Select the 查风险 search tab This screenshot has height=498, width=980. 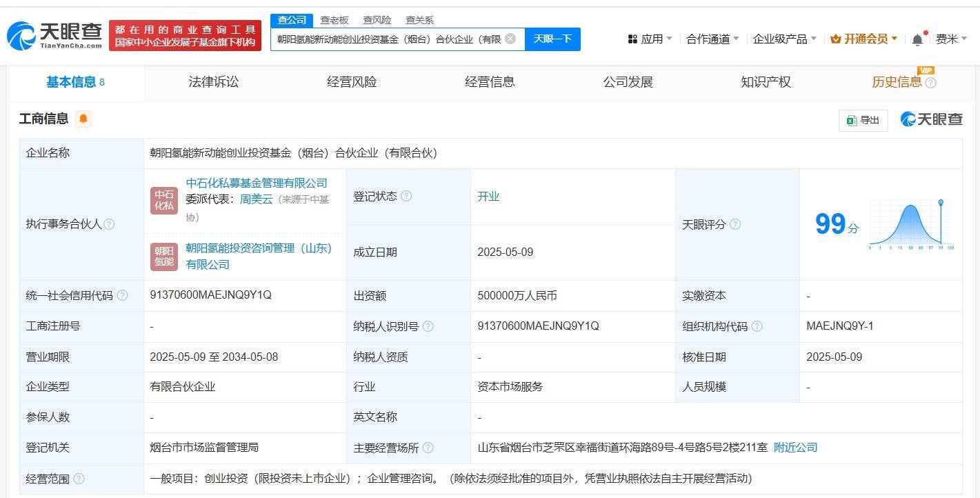[x=377, y=20]
